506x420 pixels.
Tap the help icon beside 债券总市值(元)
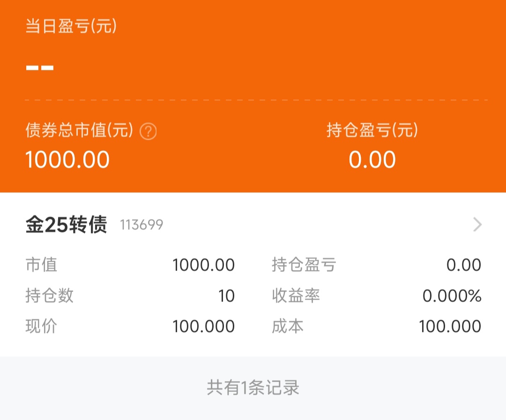point(149,131)
